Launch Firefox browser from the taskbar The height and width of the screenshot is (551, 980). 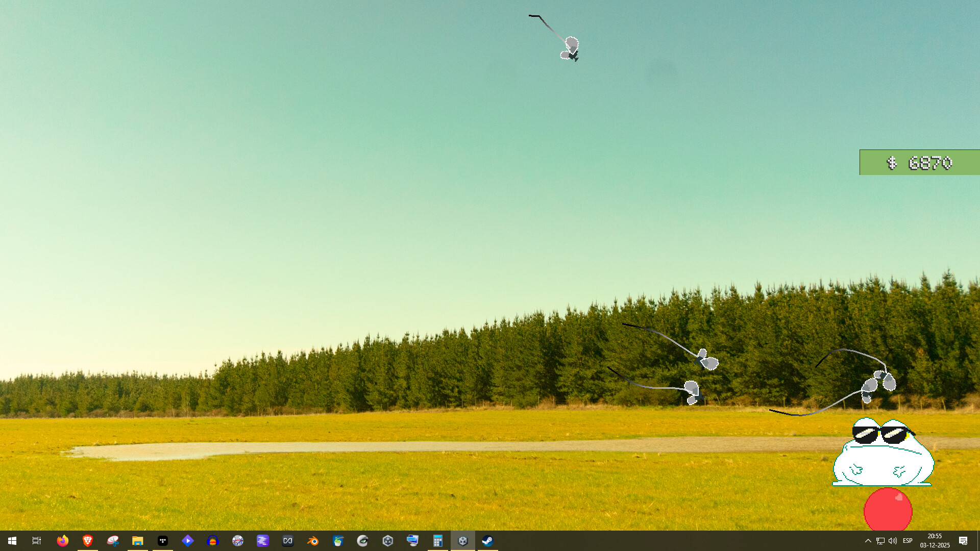62,541
